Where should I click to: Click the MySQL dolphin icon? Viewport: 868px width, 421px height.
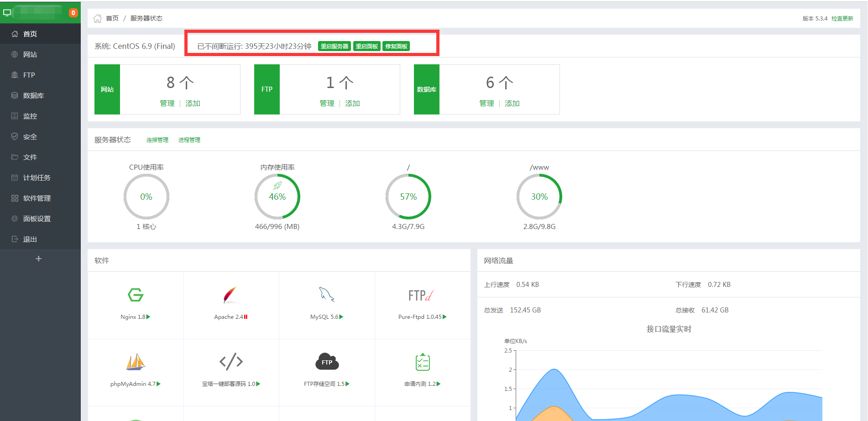click(x=327, y=295)
